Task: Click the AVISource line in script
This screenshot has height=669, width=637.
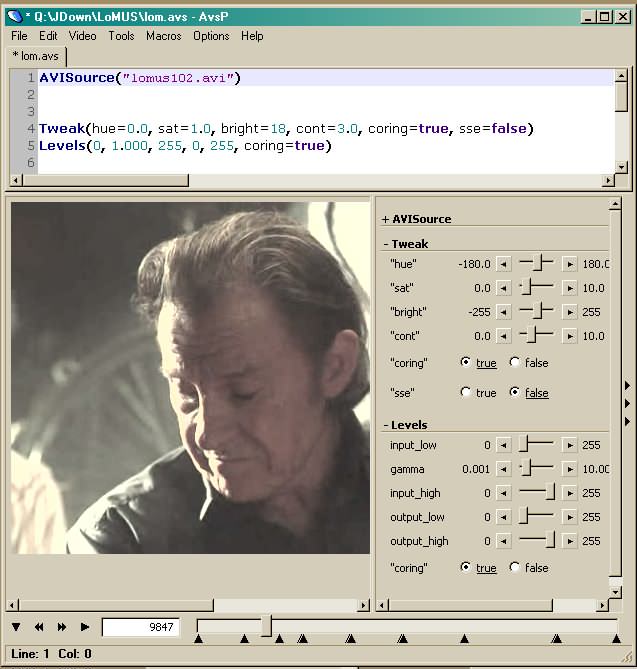Action: 140,78
